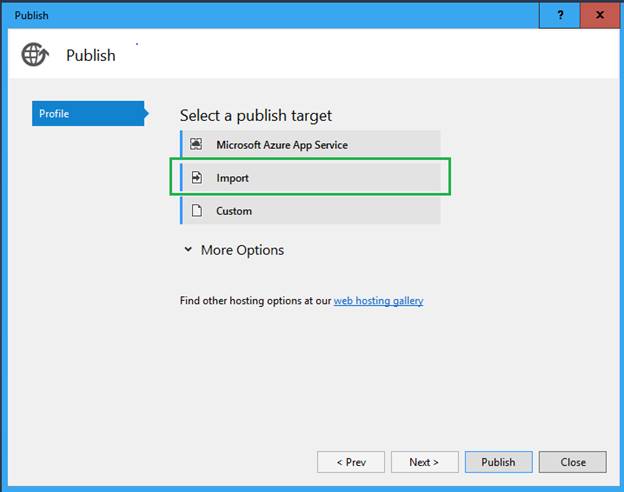The width and height of the screenshot is (624, 492).
Task: Pick the Custom publish target label
Action: (234, 211)
